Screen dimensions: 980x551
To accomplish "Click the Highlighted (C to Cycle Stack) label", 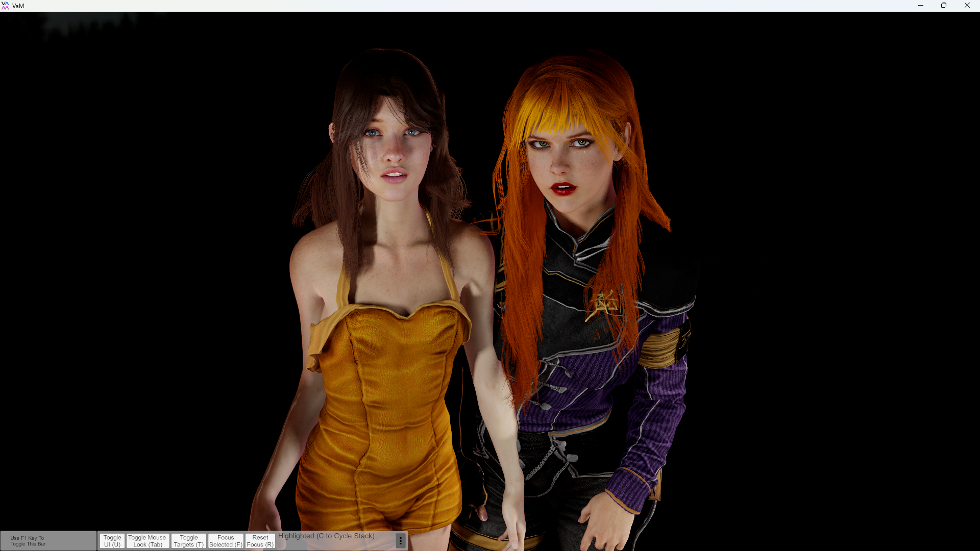I will [326, 536].
